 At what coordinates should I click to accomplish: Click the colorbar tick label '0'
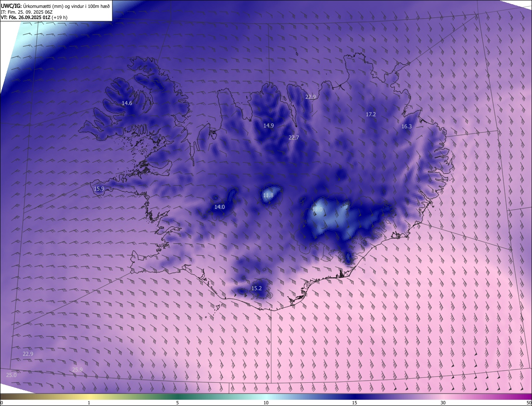pyautogui.click(x=2, y=403)
